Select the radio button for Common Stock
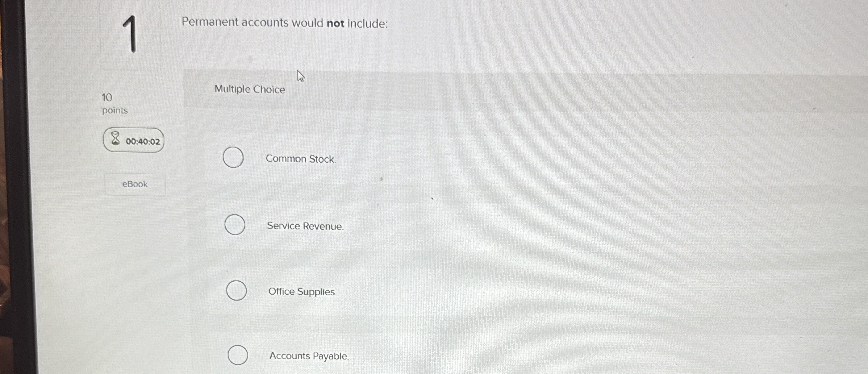Viewport: 868px width, 374px height. [x=233, y=157]
